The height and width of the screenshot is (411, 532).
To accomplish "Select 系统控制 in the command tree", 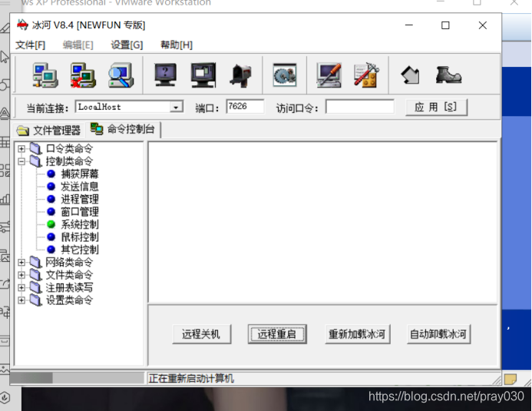I will tap(80, 224).
